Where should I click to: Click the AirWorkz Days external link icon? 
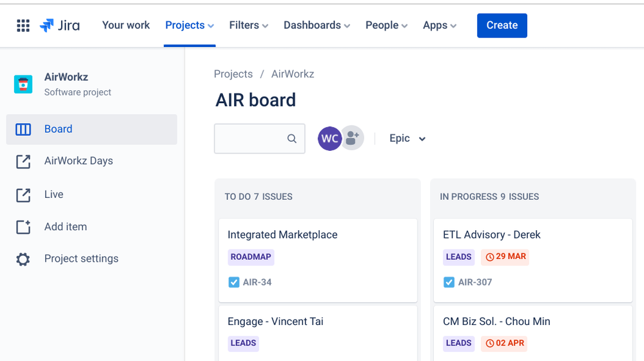coord(23,161)
